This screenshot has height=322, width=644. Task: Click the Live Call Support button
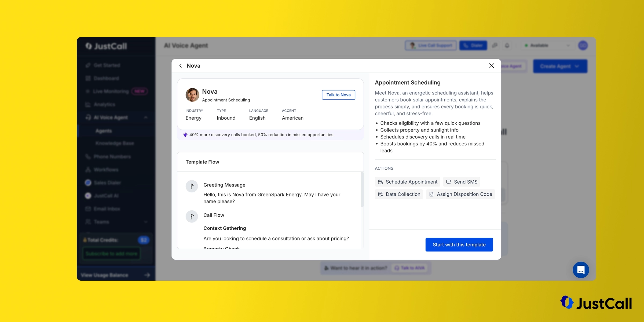pos(431,45)
